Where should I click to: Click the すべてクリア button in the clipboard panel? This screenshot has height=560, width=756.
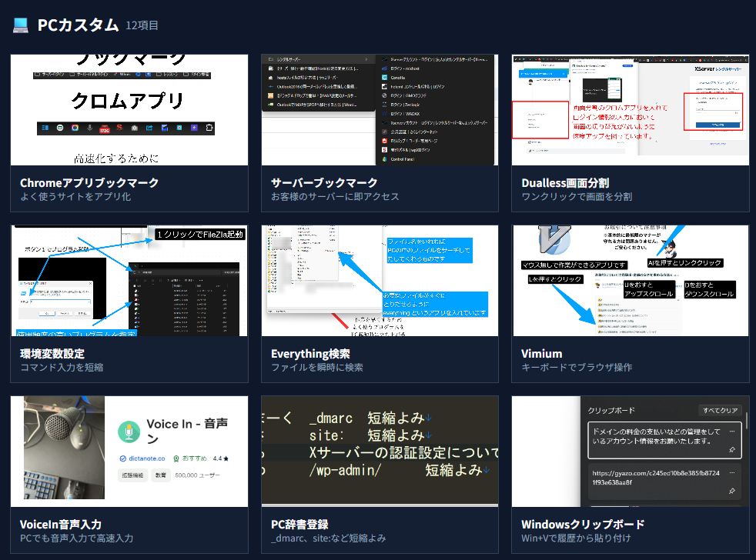point(721,411)
